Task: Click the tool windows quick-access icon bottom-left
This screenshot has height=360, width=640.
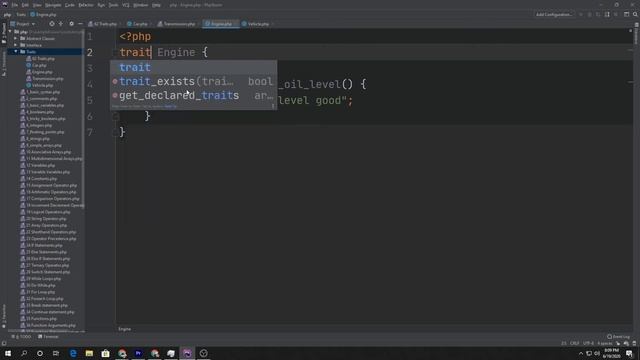Action: (x=4, y=344)
